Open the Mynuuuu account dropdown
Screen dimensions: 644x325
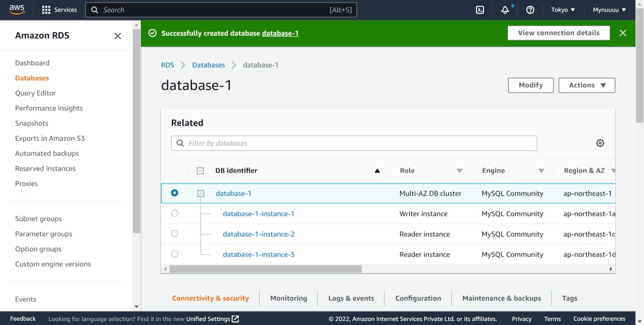[609, 10]
